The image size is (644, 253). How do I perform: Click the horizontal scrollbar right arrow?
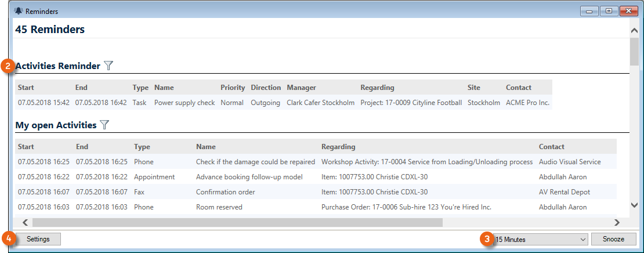617,222
